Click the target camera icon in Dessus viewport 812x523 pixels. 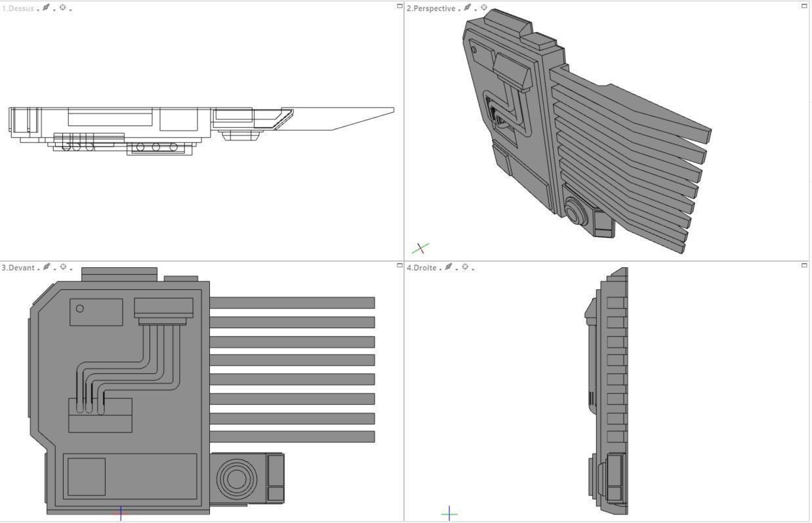63,8
